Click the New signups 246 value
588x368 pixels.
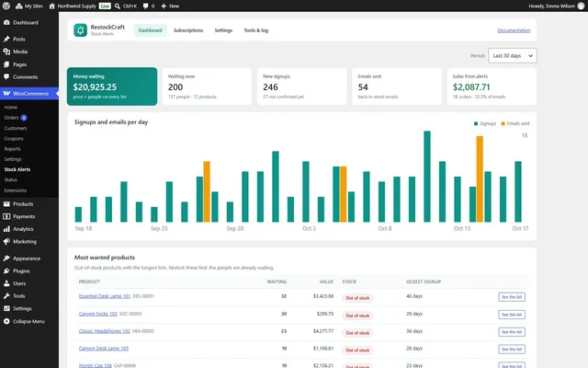(270, 87)
